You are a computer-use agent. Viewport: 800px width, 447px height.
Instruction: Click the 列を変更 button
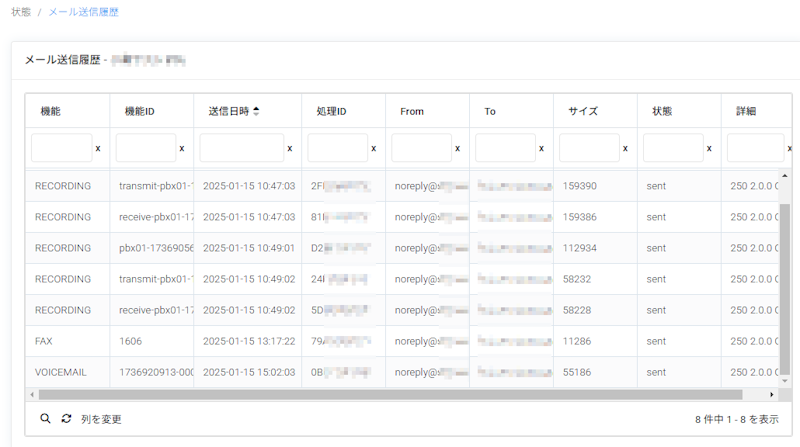[x=101, y=419]
